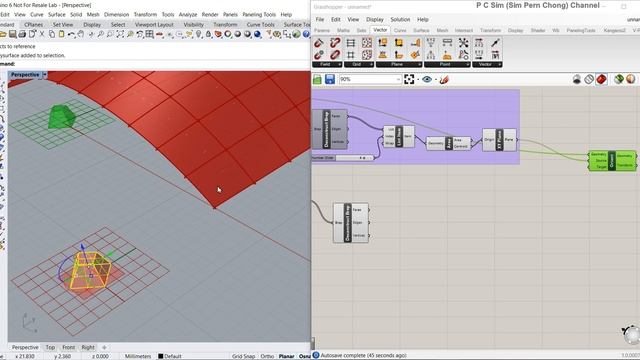Click the Save floppy icon in Grasshopper canvas toolbar

pyautogui.click(x=330, y=79)
